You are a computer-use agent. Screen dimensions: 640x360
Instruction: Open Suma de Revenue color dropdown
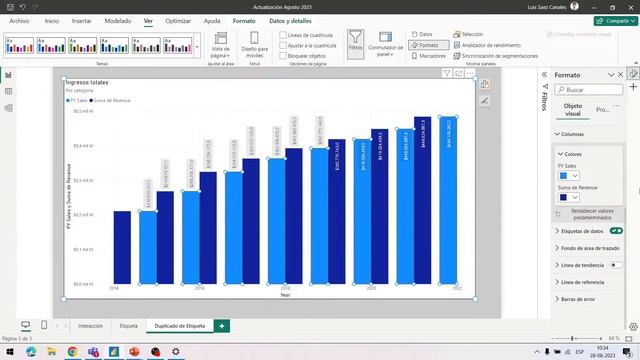point(569,197)
